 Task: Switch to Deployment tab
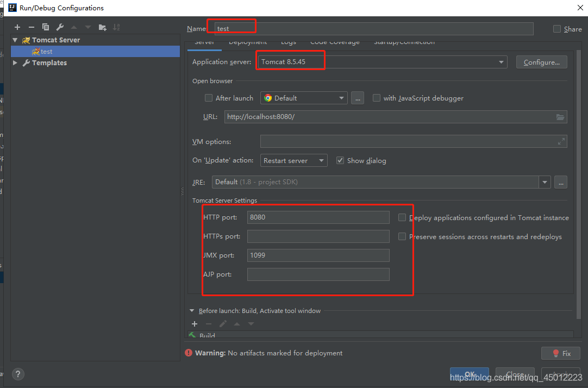[x=247, y=43]
